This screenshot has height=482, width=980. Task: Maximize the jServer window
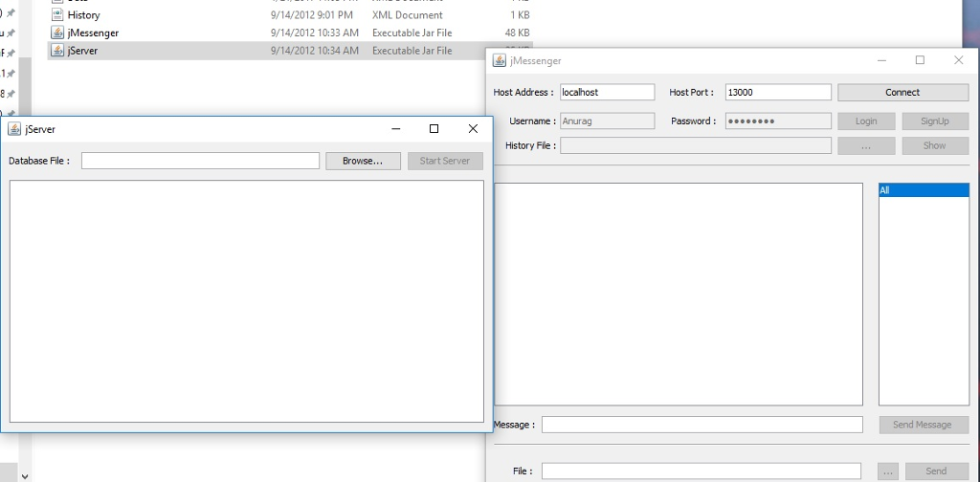tap(434, 128)
